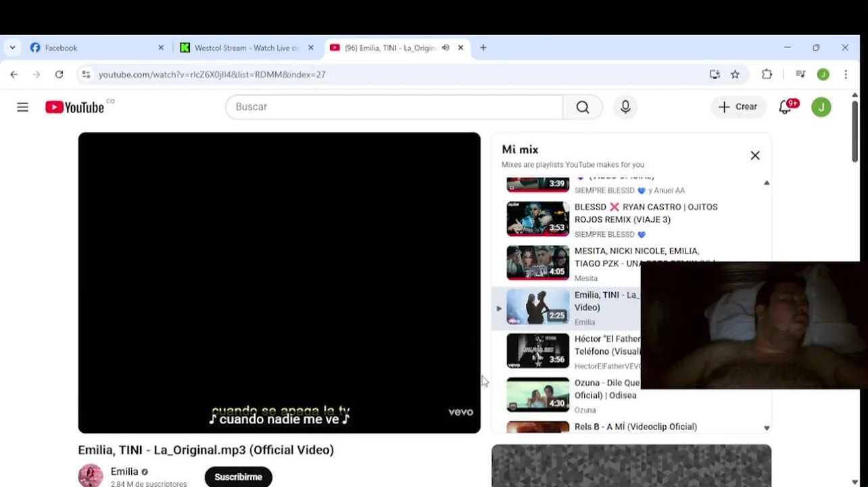Open the Chrome profile J icon
Image resolution: width=868 pixels, height=487 pixels.
823,74
